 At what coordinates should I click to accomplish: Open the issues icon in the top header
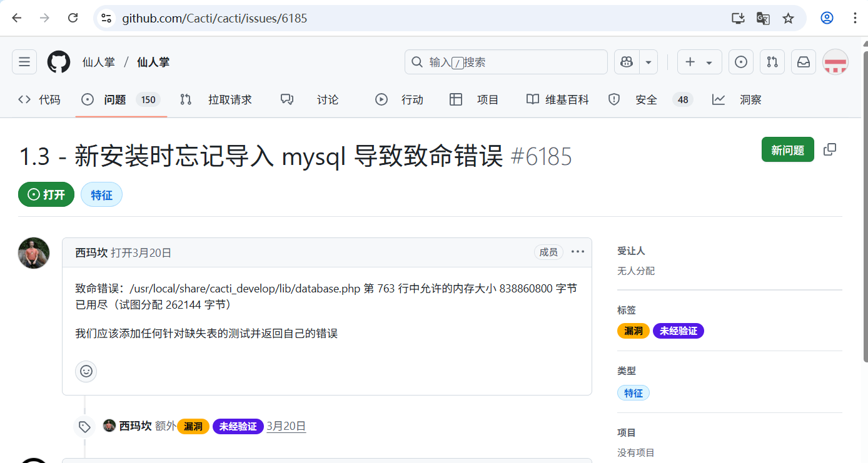741,62
